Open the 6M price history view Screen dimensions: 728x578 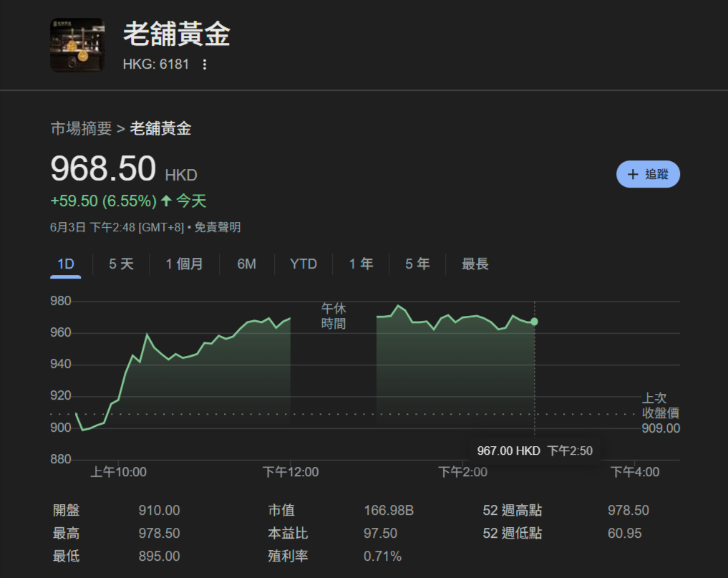click(246, 264)
